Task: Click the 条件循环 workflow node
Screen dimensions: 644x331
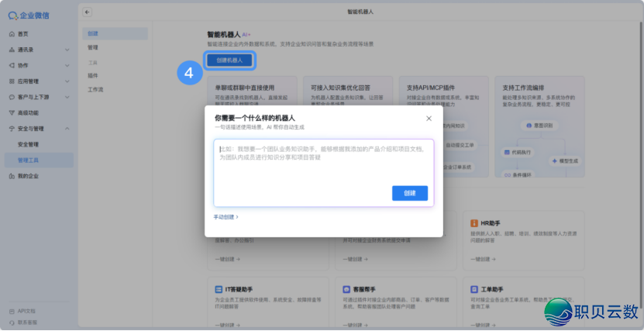Action: [x=518, y=174]
